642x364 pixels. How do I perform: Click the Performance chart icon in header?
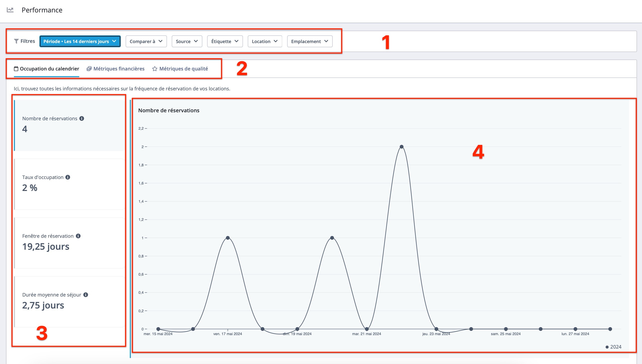10,10
